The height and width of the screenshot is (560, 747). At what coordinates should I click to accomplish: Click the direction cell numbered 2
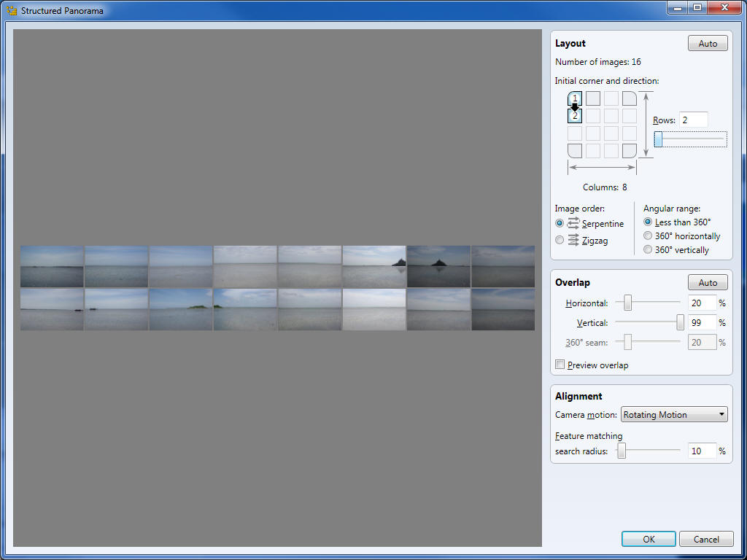coord(575,116)
